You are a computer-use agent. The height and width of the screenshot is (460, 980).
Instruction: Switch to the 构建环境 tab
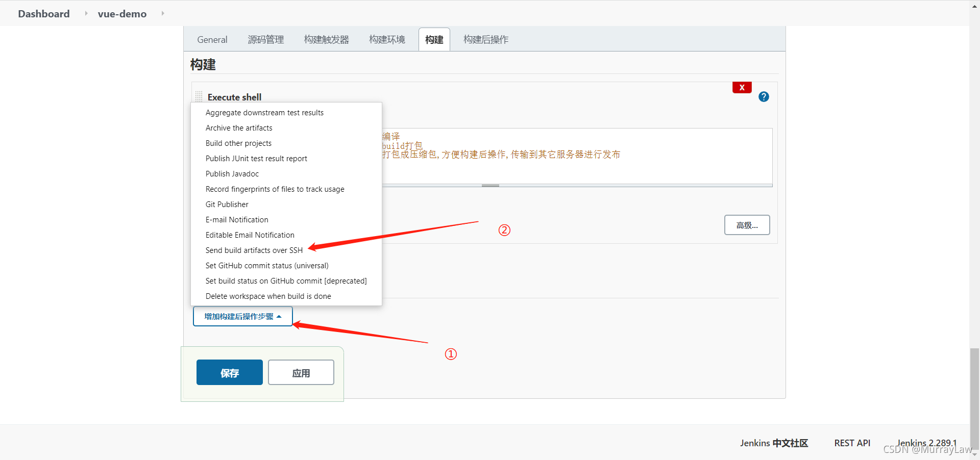click(387, 40)
